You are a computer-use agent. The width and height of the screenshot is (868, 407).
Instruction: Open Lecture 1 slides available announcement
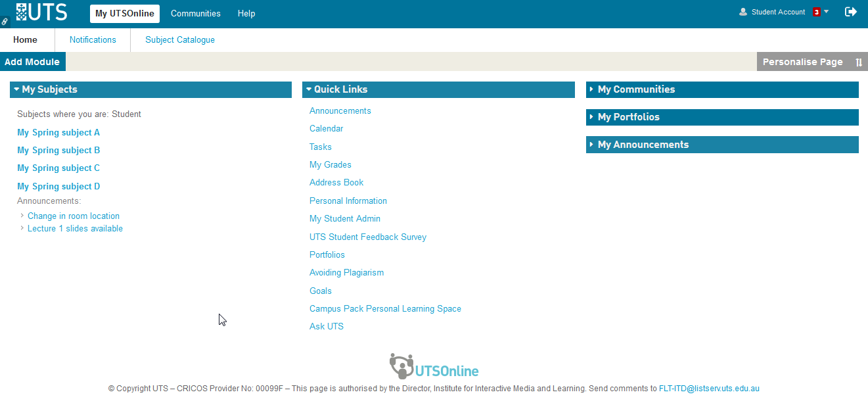(x=75, y=228)
